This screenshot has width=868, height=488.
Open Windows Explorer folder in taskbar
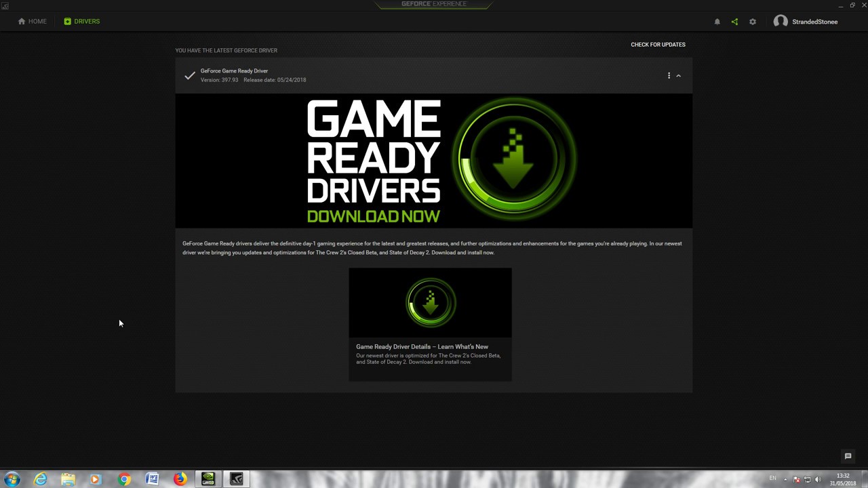[68, 479]
